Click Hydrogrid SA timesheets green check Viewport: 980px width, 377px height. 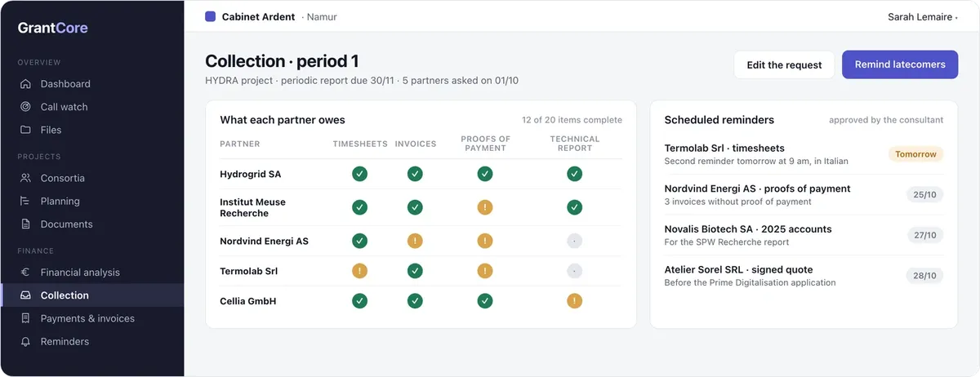pyautogui.click(x=359, y=174)
